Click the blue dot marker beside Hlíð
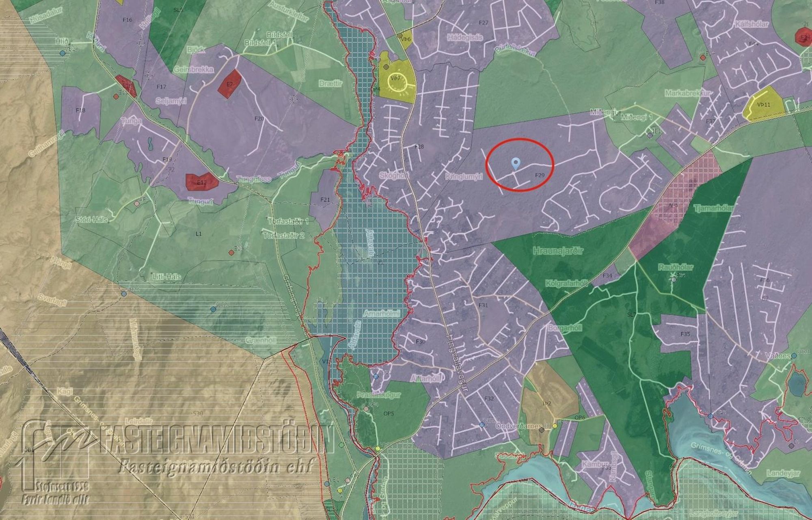 [62, 53]
